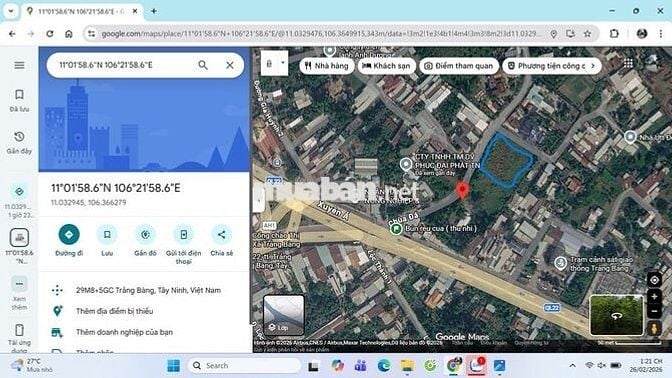Viewport: 672px width, 378px height.
Task: Click the red location pin on the map
Action: point(462,190)
